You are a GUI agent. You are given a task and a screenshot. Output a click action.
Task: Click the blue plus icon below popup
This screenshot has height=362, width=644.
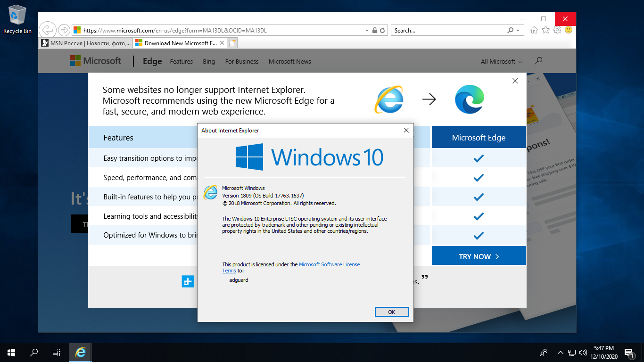(x=188, y=281)
